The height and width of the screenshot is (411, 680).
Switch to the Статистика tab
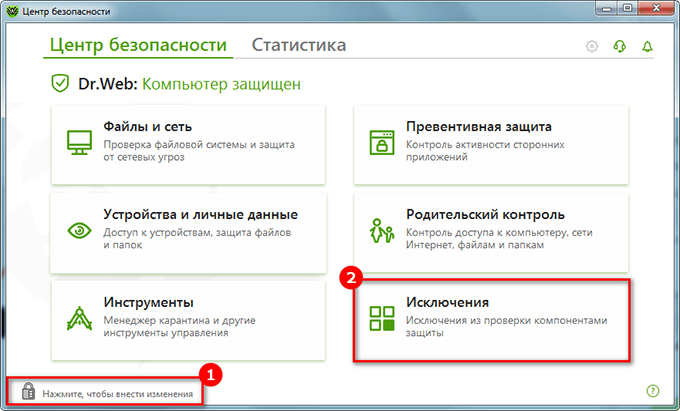click(x=299, y=45)
